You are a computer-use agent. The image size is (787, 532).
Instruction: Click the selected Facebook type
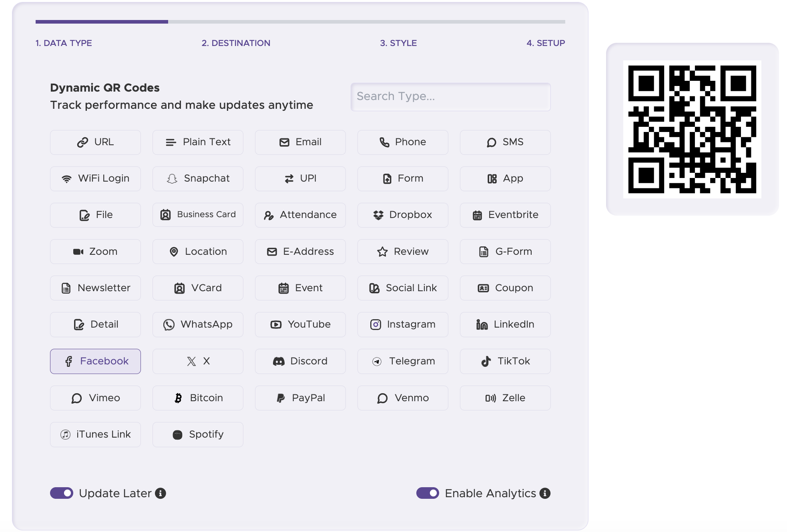point(95,361)
